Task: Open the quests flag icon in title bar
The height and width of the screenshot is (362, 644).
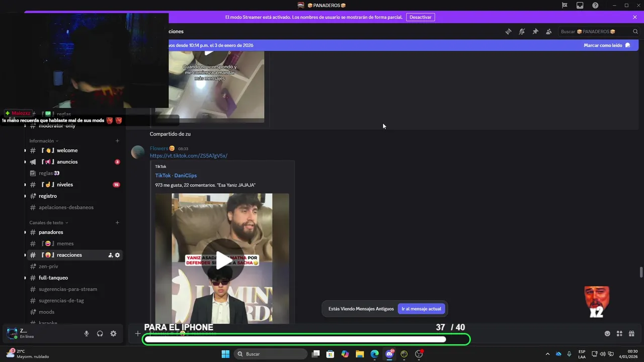Action: click(565, 5)
